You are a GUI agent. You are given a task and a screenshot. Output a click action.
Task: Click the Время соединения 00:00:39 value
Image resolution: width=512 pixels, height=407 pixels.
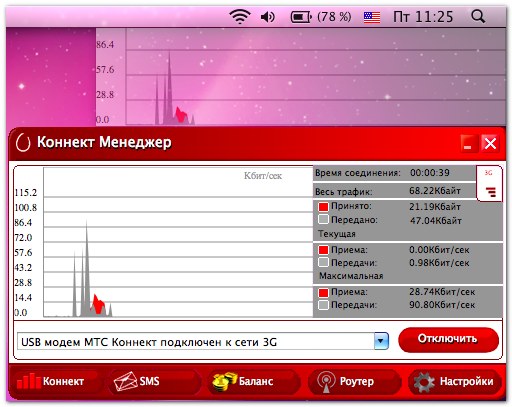pos(430,173)
